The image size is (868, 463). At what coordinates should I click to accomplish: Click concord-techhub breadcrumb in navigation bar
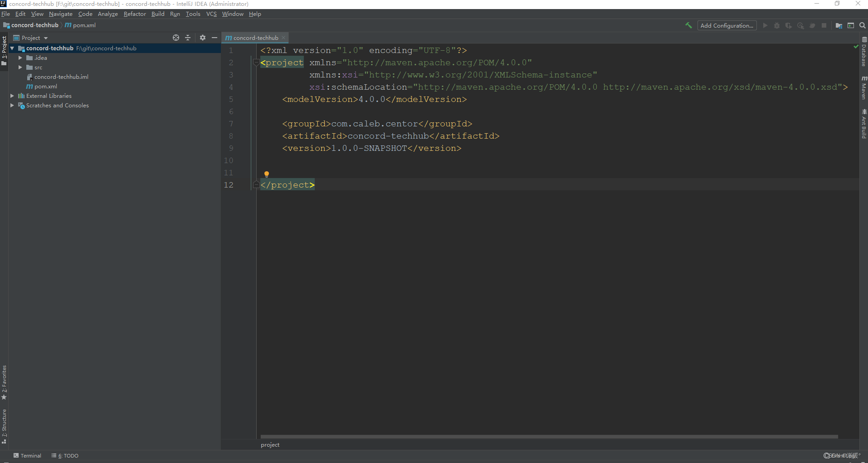coord(31,25)
